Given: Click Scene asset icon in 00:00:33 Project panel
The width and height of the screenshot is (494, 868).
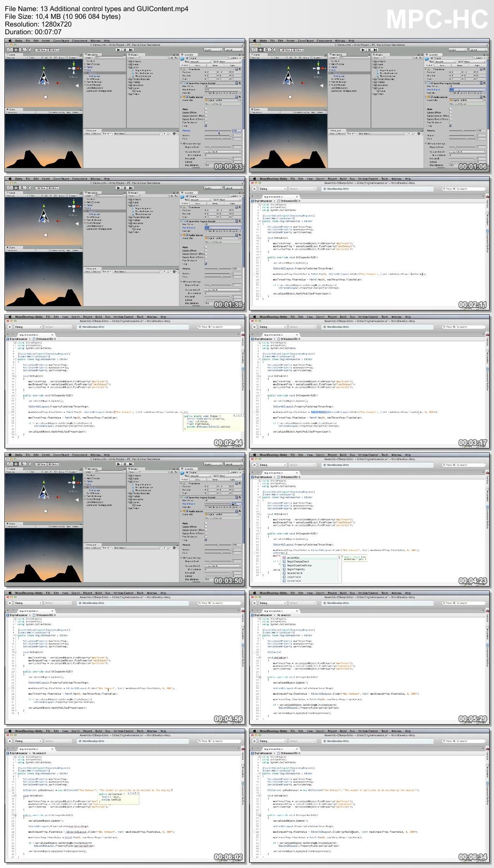Looking at the screenshot, I should [x=133, y=91].
